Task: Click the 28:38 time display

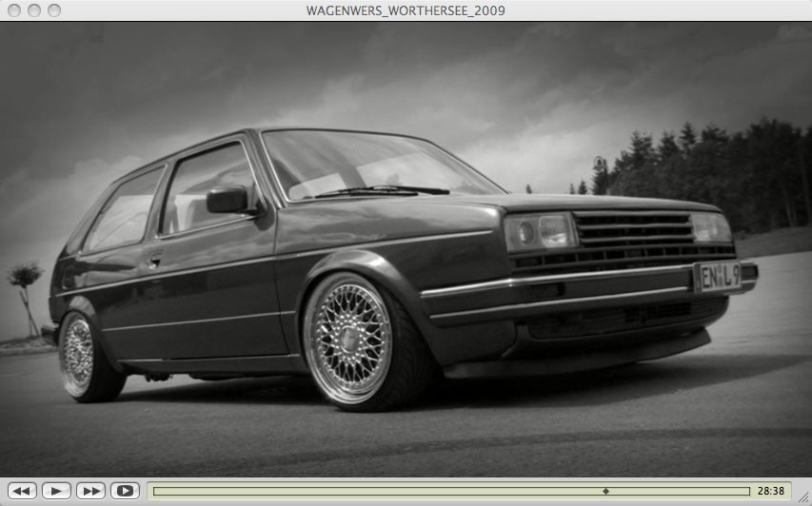Action: (771, 492)
